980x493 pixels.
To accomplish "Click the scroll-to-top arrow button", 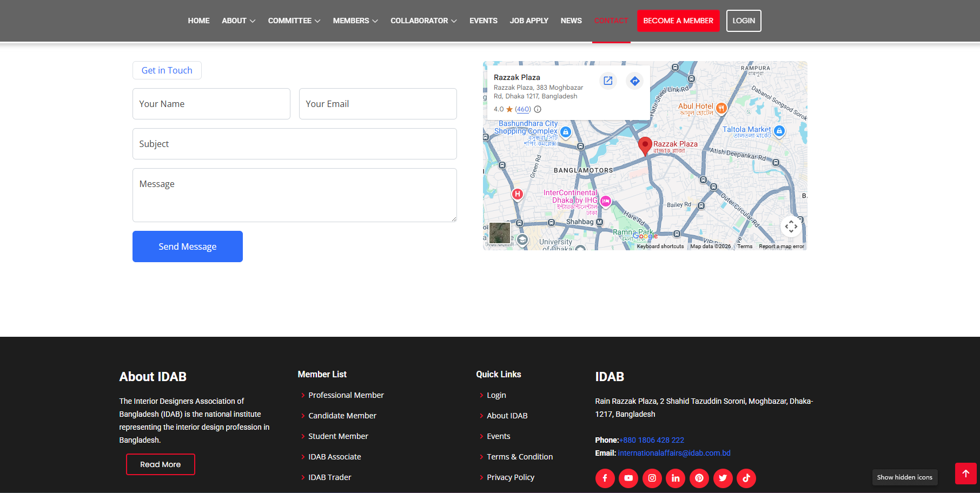I will pos(965,474).
